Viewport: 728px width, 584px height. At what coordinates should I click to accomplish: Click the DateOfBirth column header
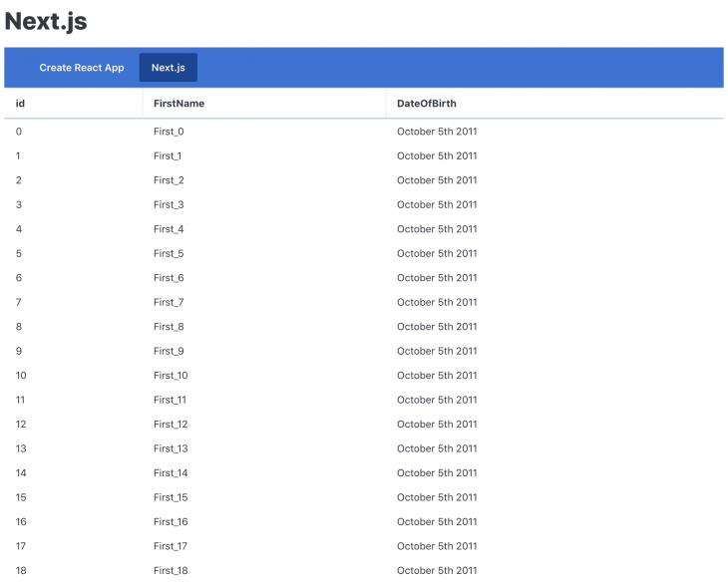(x=427, y=104)
